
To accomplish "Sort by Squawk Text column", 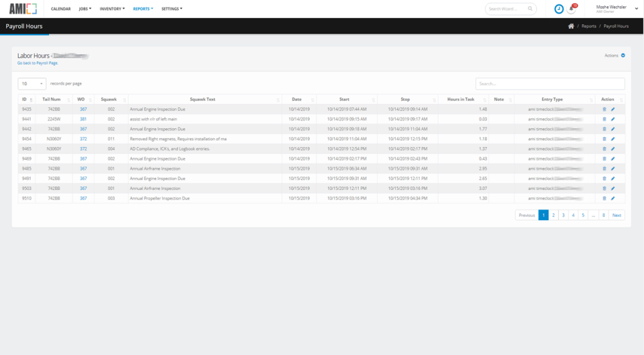I will [x=205, y=99].
